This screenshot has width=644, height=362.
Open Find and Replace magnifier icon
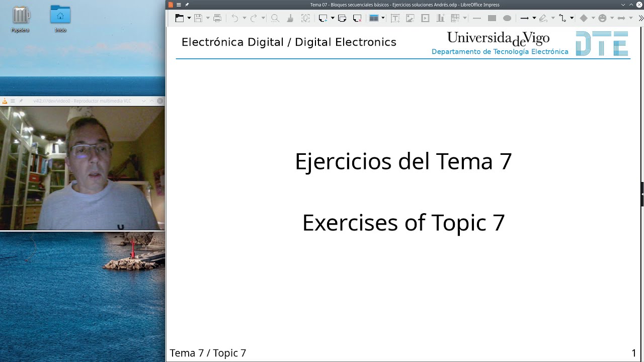click(275, 18)
